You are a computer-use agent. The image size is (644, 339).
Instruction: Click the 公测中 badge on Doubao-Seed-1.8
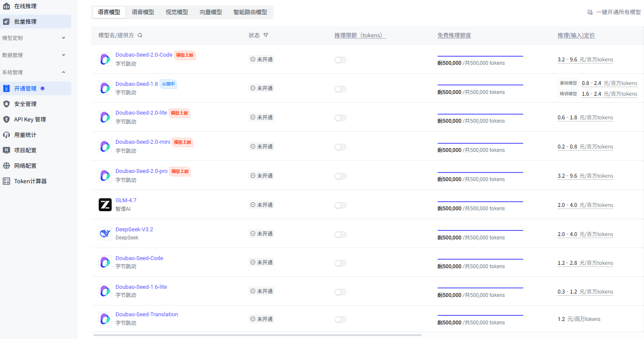coord(168,84)
